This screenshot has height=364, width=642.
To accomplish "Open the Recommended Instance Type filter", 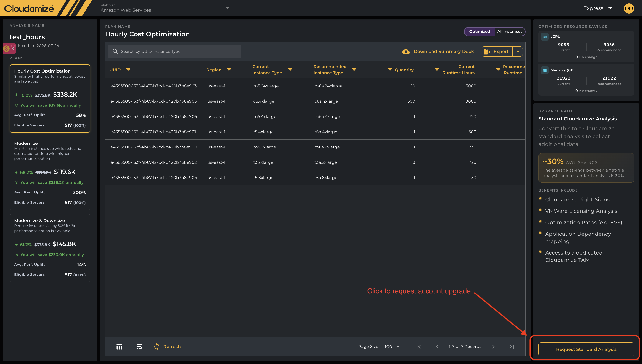I will pyautogui.click(x=354, y=70).
